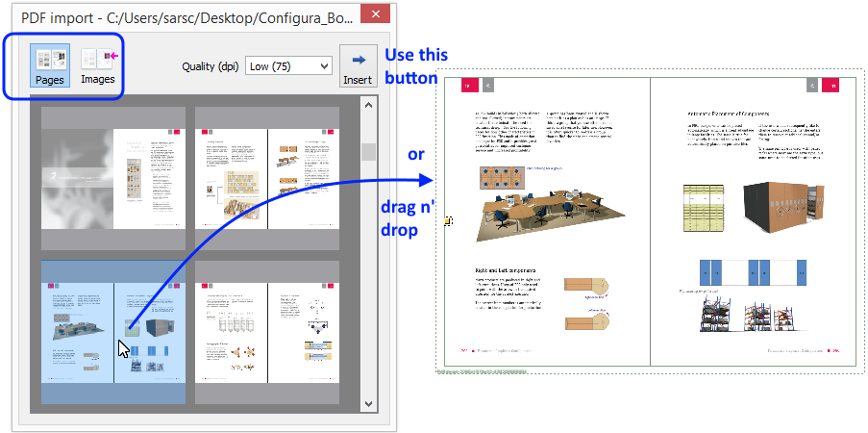Viewport: 868px width, 433px height.
Task: Switch to the Images view mode
Action: [x=98, y=65]
